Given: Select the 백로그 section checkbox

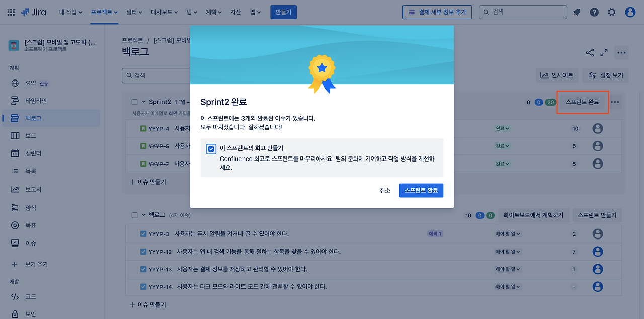Looking at the screenshot, I should (134, 214).
